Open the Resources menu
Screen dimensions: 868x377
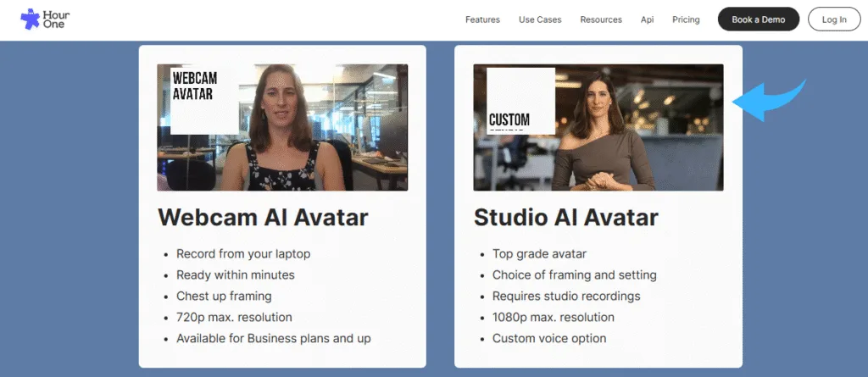click(x=601, y=19)
